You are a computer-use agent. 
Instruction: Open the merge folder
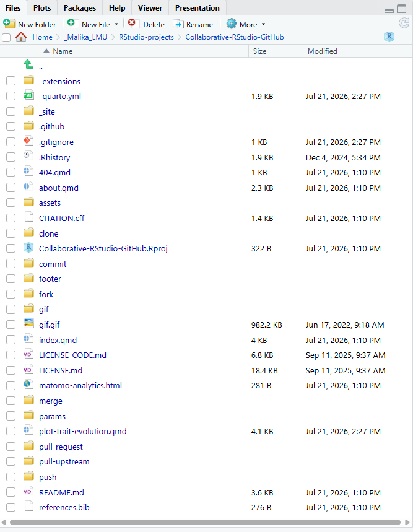pos(51,401)
